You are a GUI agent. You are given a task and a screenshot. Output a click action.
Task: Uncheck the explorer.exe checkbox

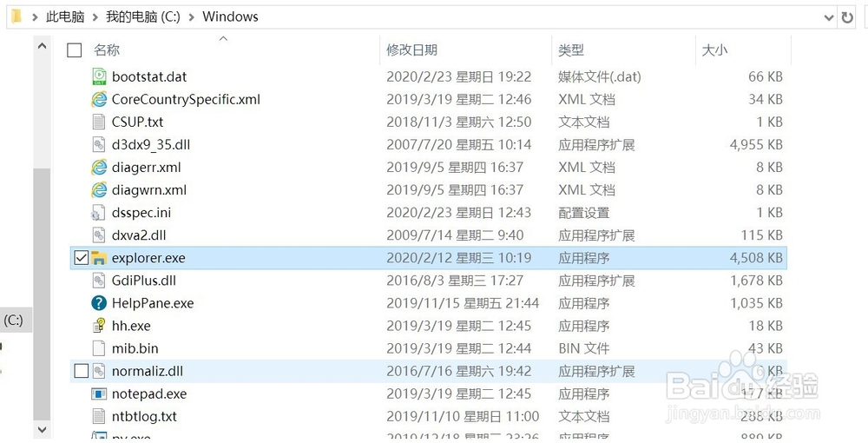pyautogui.click(x=81, y=258)
